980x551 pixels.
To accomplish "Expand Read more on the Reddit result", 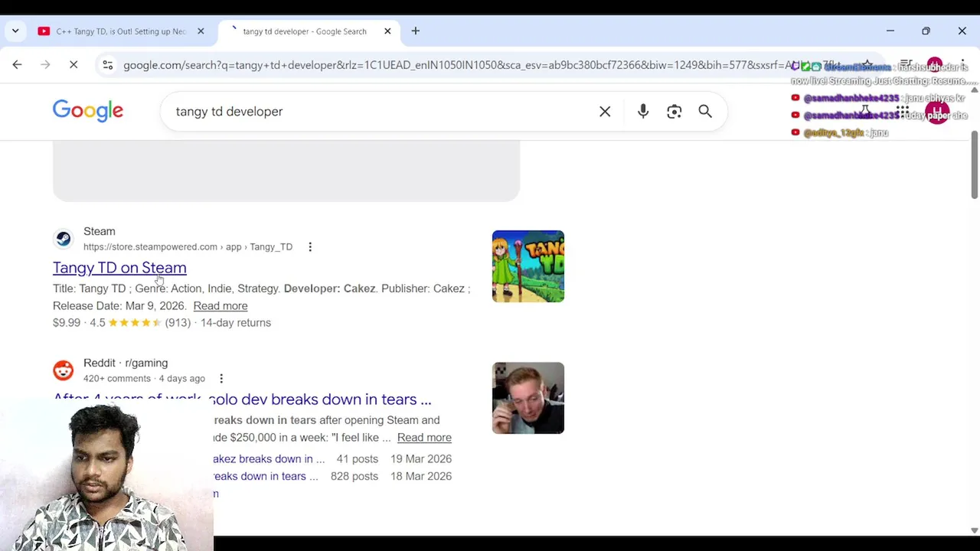I will pos(424,438).
